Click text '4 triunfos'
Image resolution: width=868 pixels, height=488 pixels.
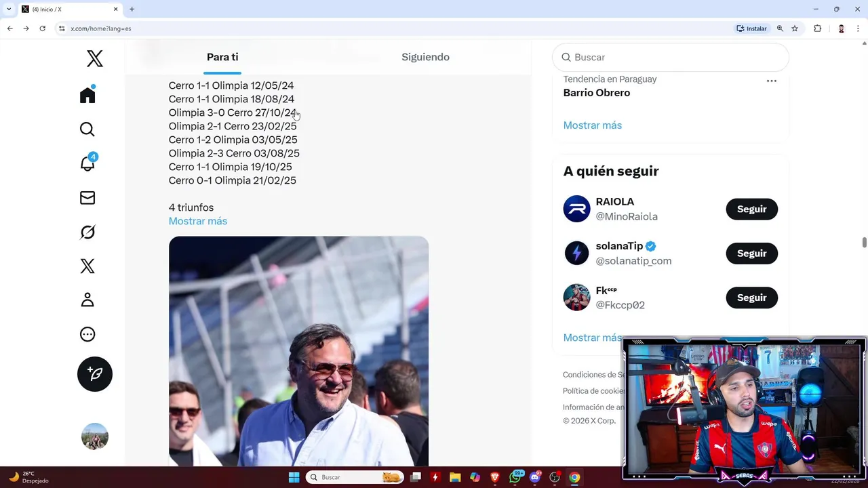click(x=191, y=207)
